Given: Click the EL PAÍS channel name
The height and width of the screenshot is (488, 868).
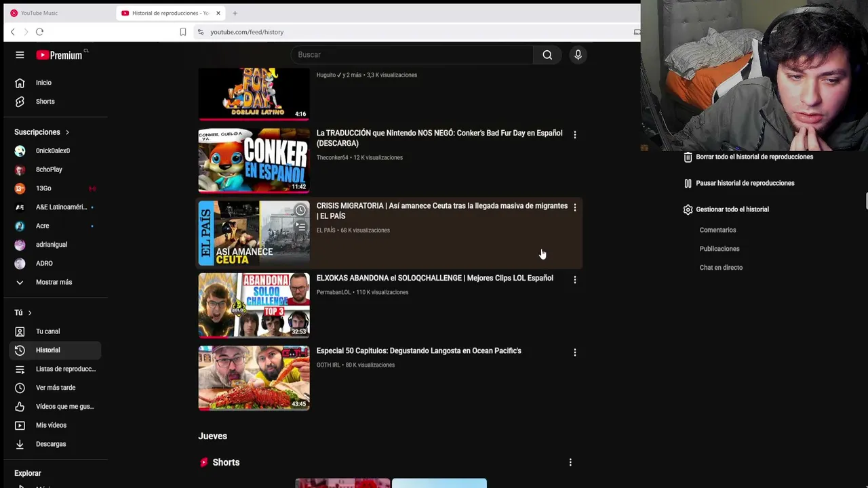Looking at the screenshot, I should [326, 230].
